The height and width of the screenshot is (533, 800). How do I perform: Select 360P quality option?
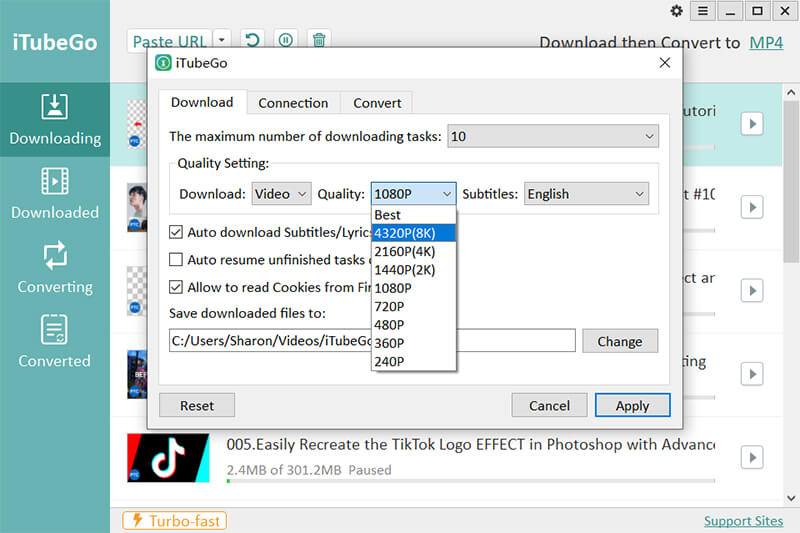(413, 343)
